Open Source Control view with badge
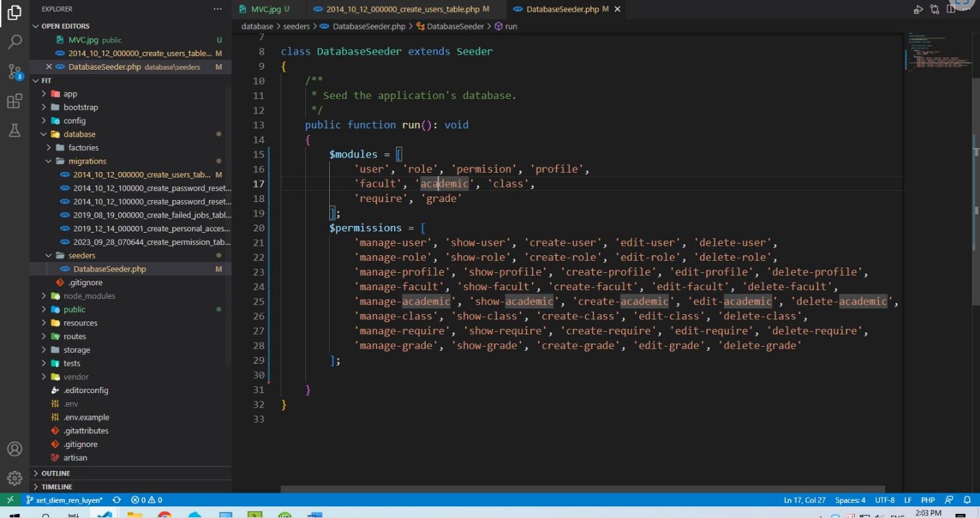The width and height of the screenshot is (980, 518). pyautogui.click(x=14, y=72)
